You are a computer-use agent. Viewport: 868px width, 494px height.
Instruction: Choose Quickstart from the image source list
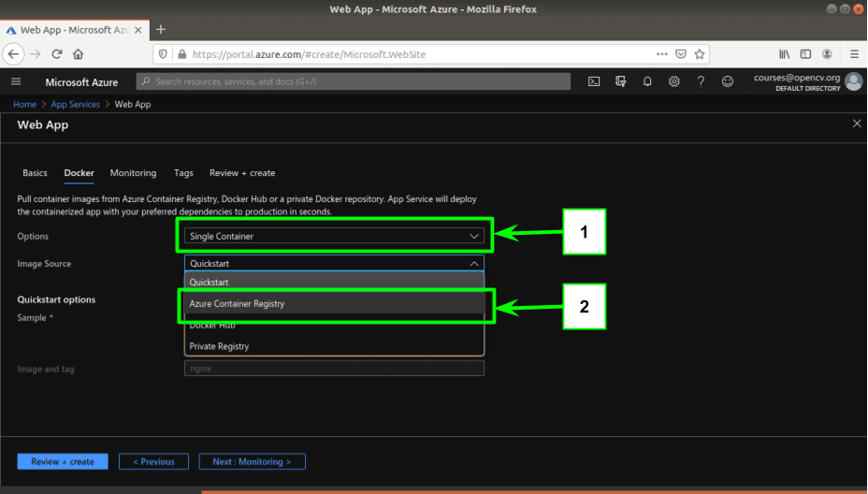click(334, 282)
